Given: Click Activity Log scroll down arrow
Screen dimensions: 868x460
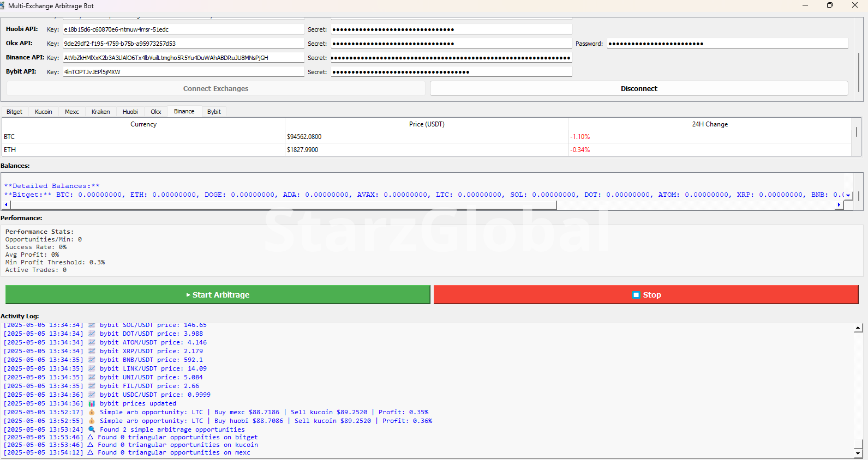Looking at the screenshot, I should click(858, 453).
